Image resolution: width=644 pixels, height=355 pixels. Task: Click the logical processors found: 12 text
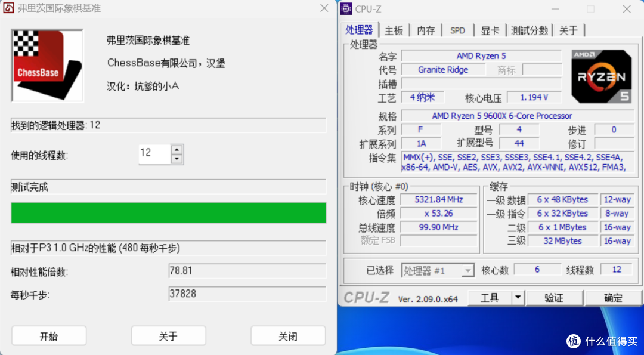(x=56, y=125)
